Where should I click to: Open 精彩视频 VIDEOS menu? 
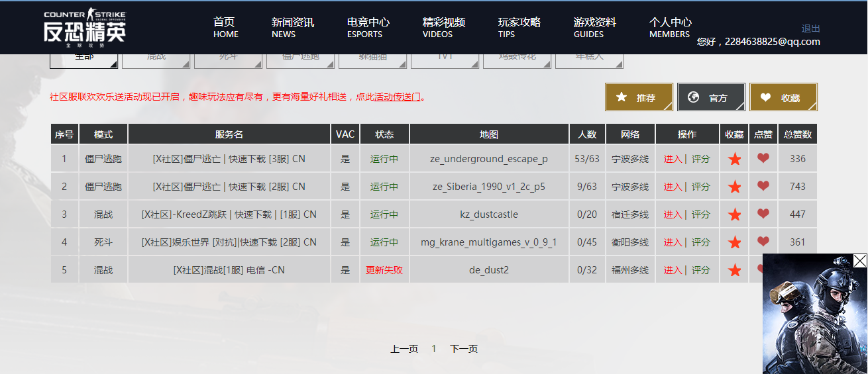tap(443, 27)
